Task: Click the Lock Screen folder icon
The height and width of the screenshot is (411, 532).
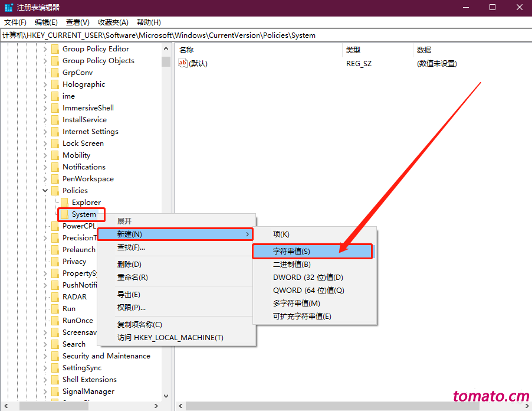Action: [55, 143]
